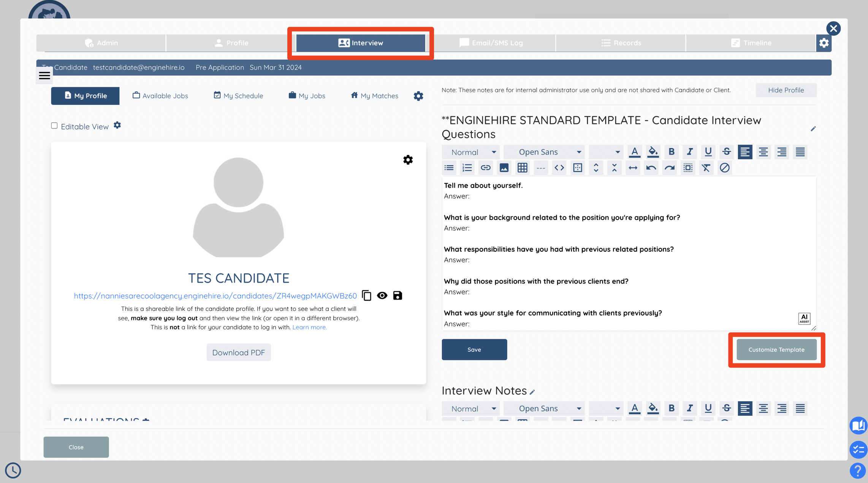The width and height of the screenshot is (868, 483).
Task: Apply strikethrough in the interview questions toolbar
Action: pos(726,152)
